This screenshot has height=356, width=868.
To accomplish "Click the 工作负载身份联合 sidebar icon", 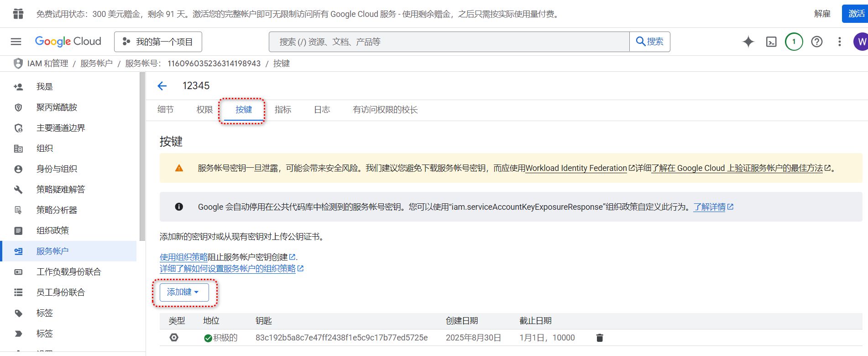I will point(18,272).
